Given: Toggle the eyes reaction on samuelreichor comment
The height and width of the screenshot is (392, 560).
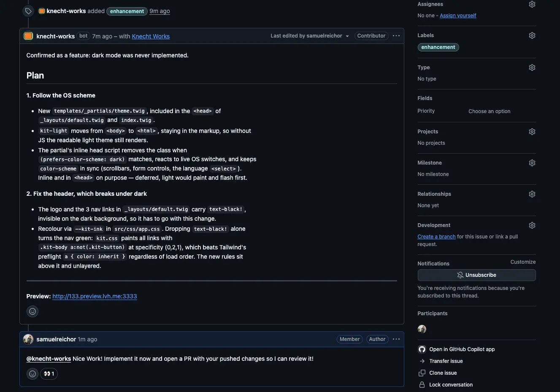Looking at the screenshot, I should [49, 374].
